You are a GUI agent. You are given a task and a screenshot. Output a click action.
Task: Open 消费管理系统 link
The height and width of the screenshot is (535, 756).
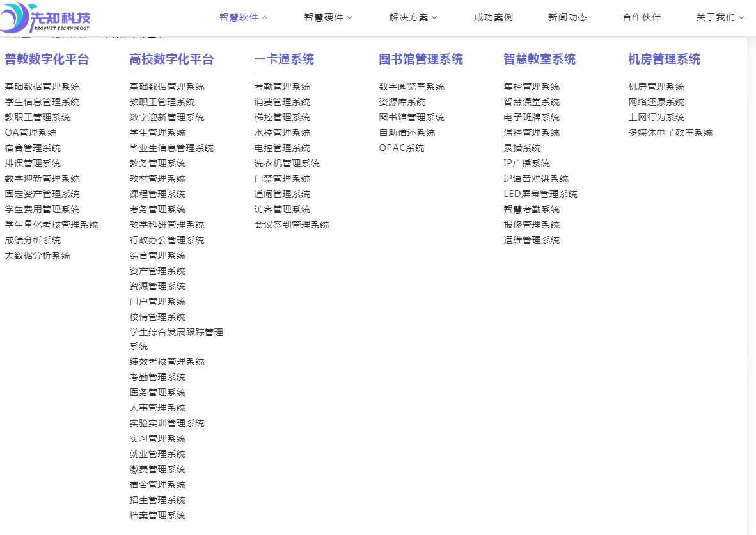pos(283,102)
